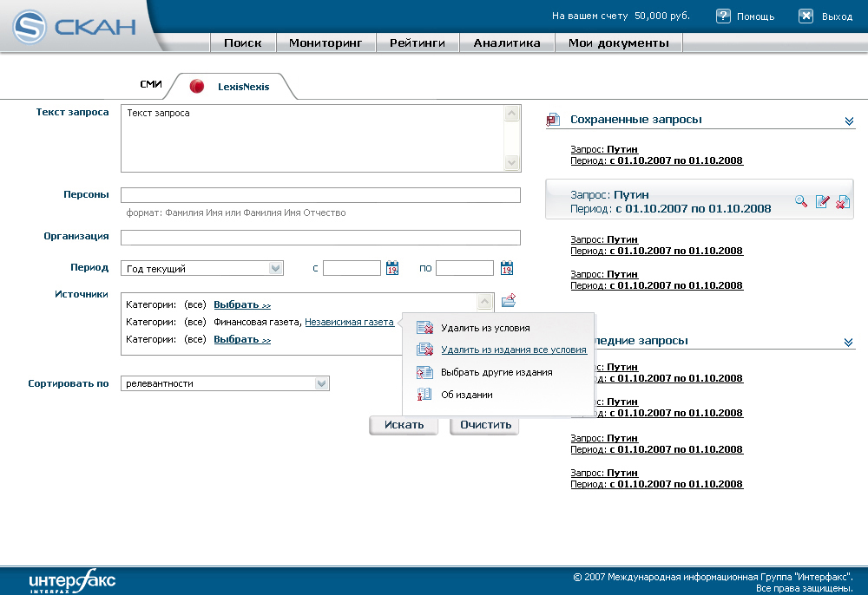Click the Очистить button
The width and height of the screenshot is (868, 595).
click(x=485, y=425)
